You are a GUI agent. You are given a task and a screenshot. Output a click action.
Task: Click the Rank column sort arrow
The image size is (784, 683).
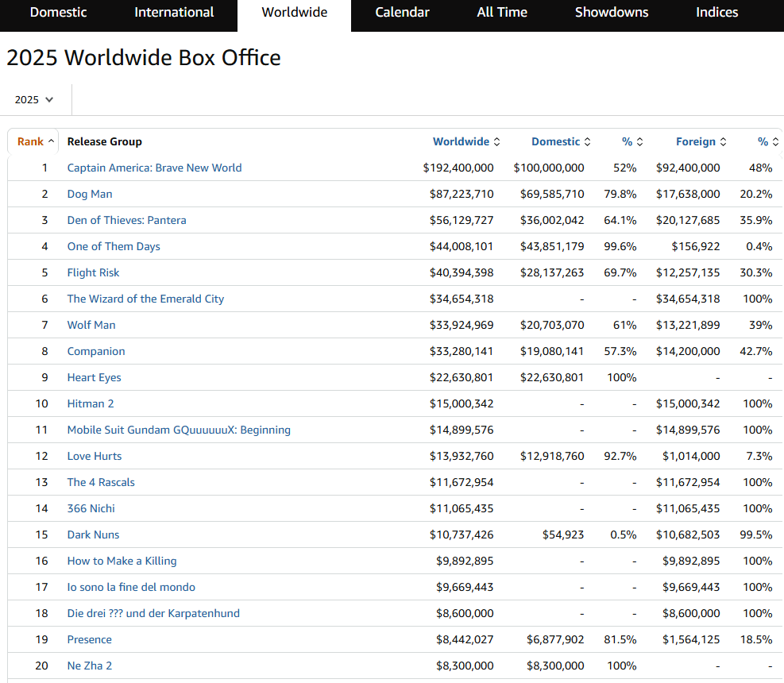pos(52,141)
